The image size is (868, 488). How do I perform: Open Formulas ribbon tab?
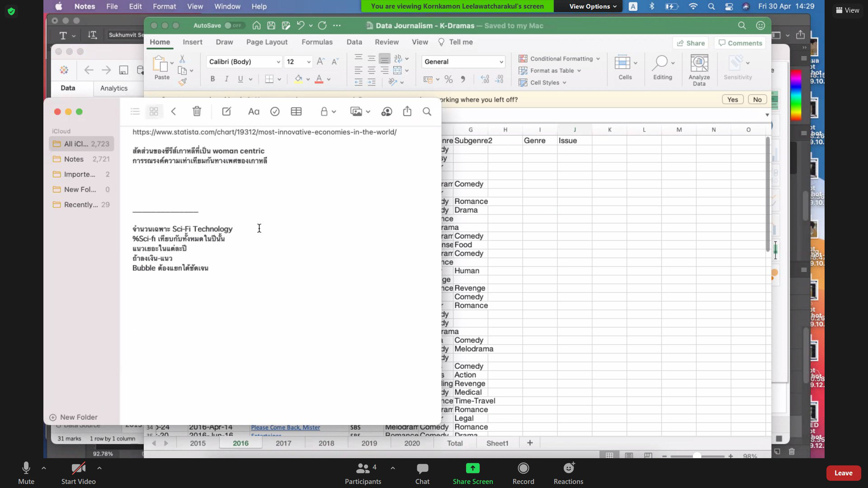coord(317,42)
